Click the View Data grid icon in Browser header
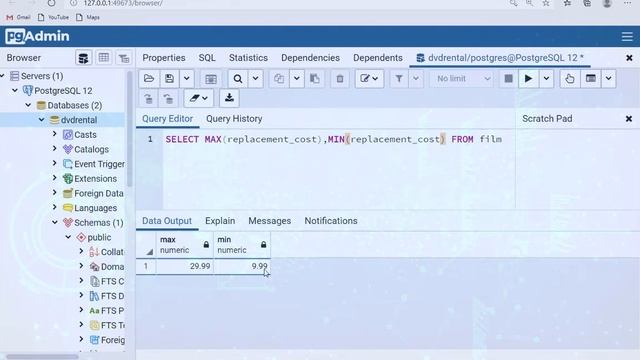This screenshot has width=640, height=360. (x=104, y=58)
